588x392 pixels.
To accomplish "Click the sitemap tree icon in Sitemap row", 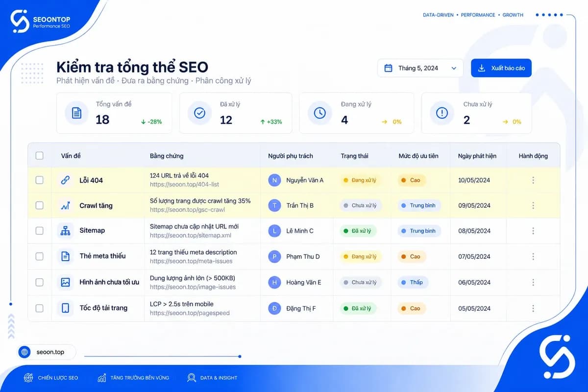I will [65, 231].
